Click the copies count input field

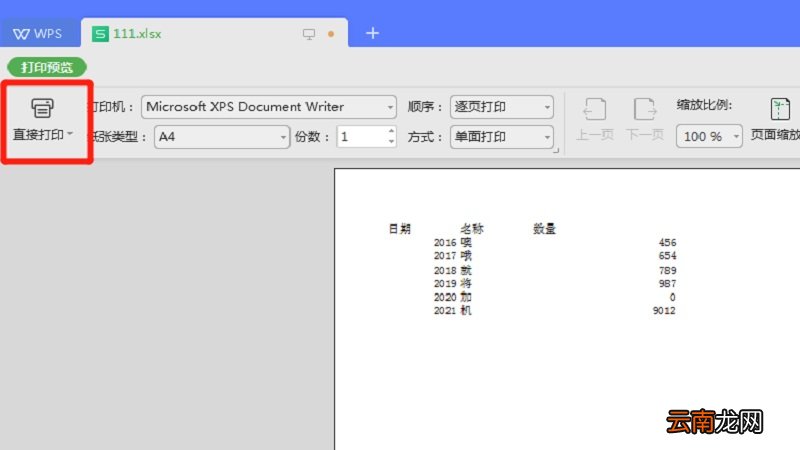pos(361,137)
